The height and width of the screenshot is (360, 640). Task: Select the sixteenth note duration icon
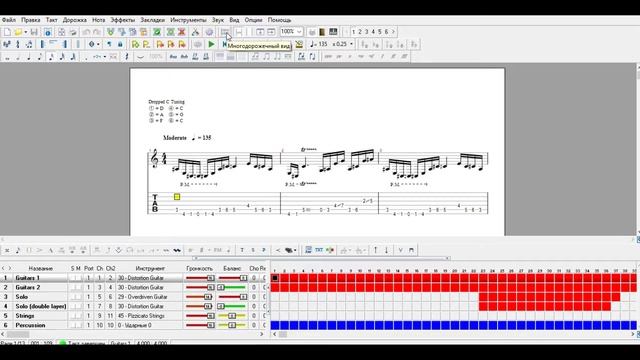tap(51, 57)
